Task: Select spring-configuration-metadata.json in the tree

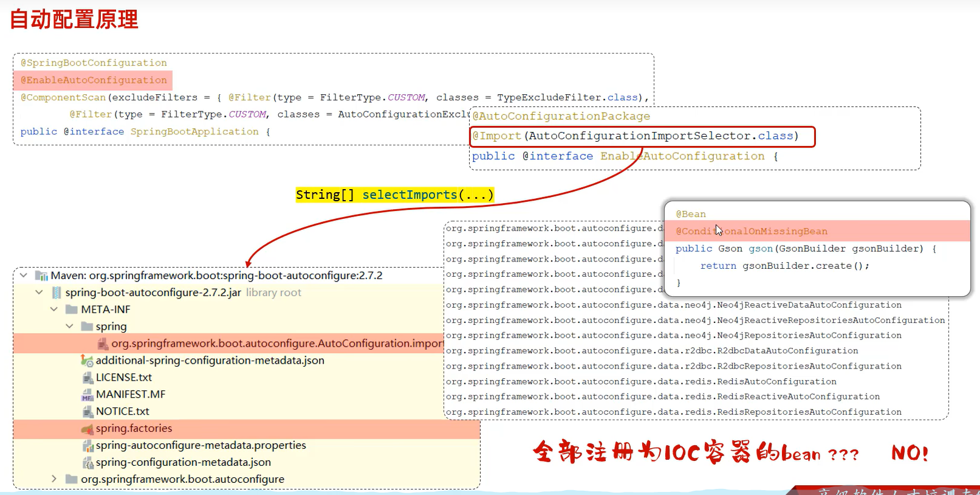Action: [x=183, y=463]
